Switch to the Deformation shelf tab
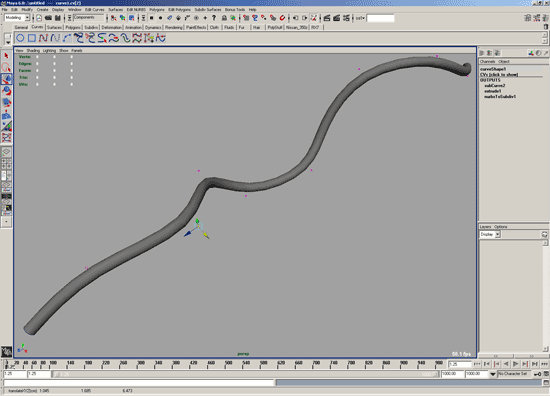This screenshot has width=550, height=396. point(112,27)
